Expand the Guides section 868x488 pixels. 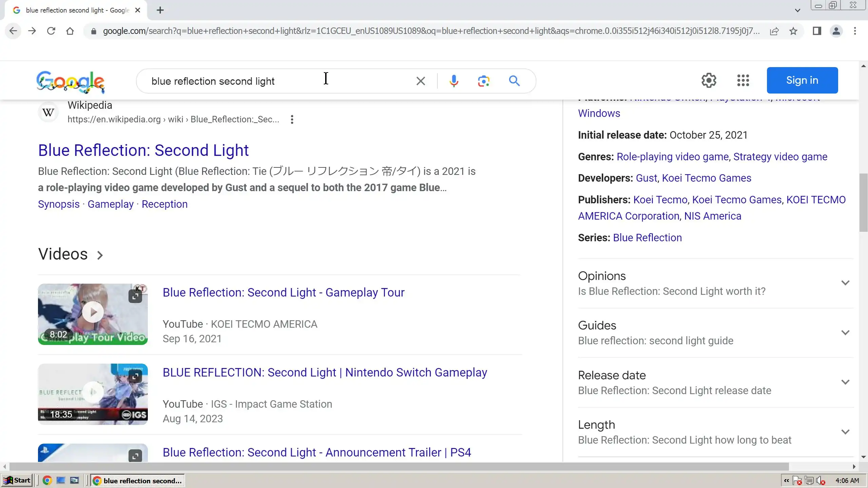845,333
